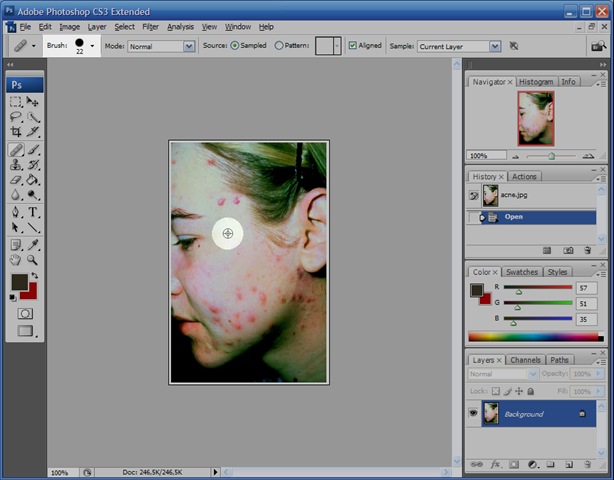The image size is (614, 480).
Task: Toggle ignore adjustment layers when healing
Action: [x=514, y=46]
